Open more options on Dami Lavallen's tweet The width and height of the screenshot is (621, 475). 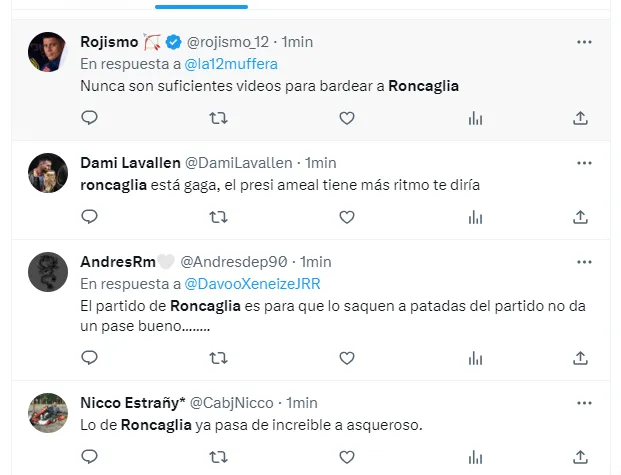click(x=584, y=162)
